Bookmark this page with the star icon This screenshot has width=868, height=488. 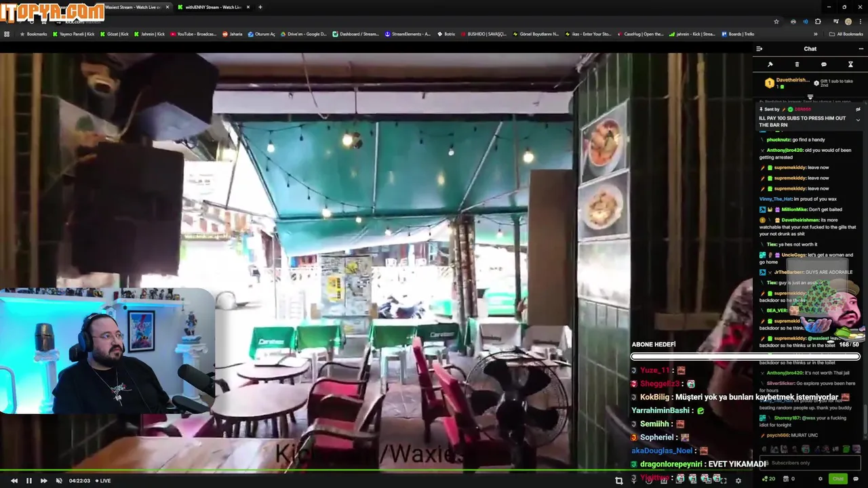(x=776, y=22)
